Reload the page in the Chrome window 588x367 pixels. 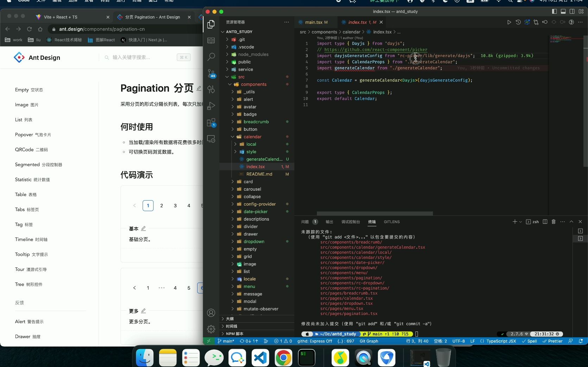click(29, 29)
